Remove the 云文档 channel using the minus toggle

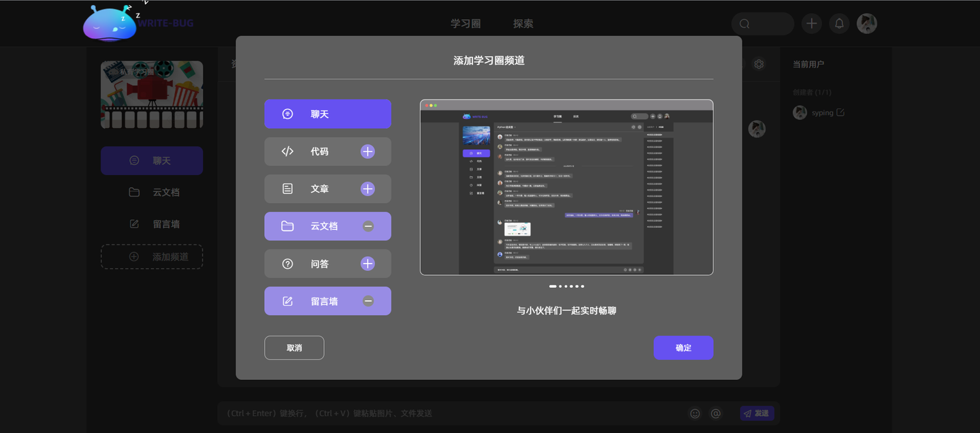(367, 226)
